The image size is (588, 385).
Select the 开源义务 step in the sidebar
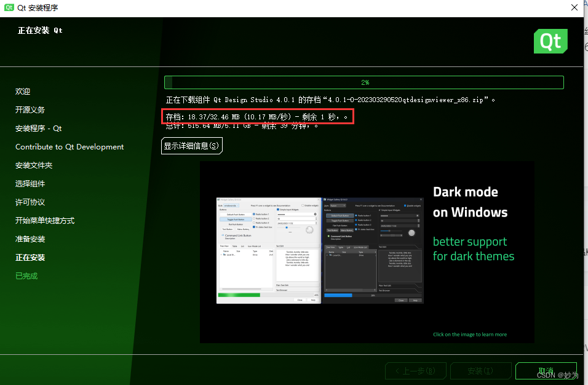(x=30, y=110)
